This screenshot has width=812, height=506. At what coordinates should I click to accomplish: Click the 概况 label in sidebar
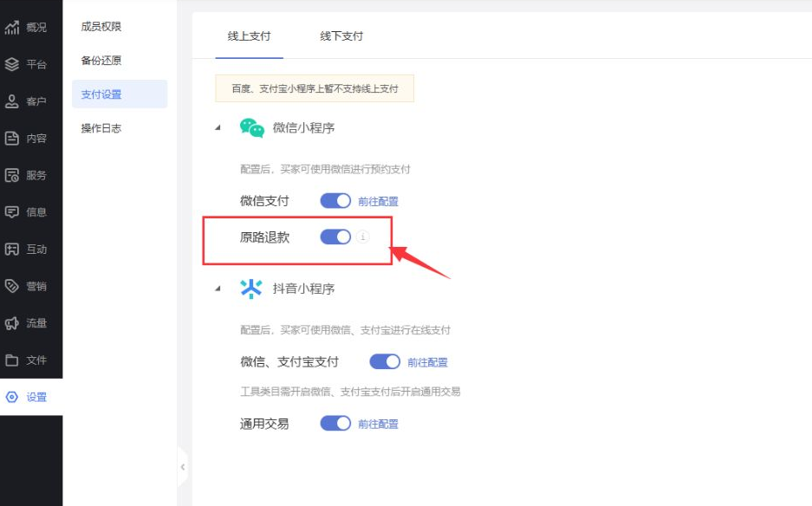(36, 28)
